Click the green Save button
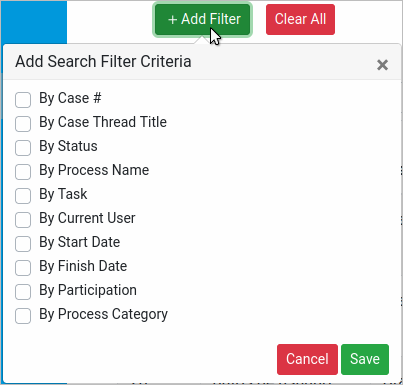This screenshot has height=385, width=403. click(x=365, y=359)
